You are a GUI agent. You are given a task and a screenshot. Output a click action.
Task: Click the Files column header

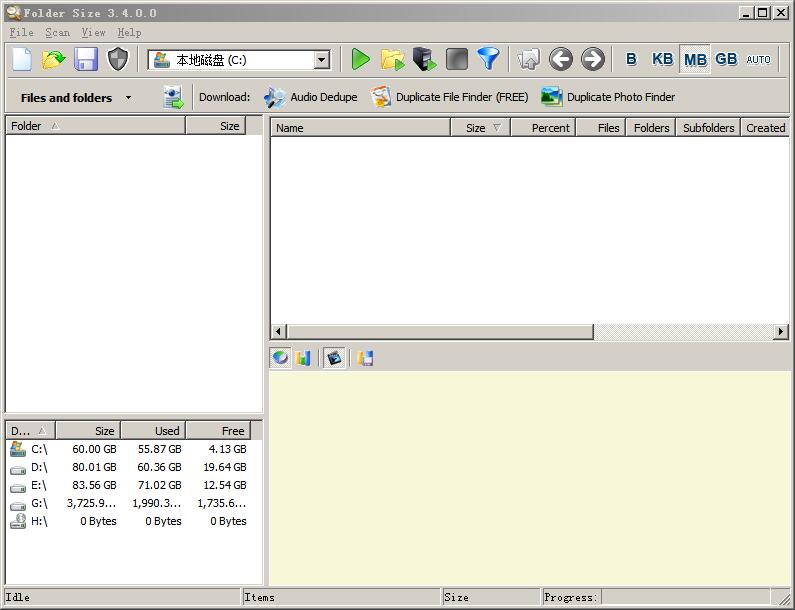(x=601, y=128)
